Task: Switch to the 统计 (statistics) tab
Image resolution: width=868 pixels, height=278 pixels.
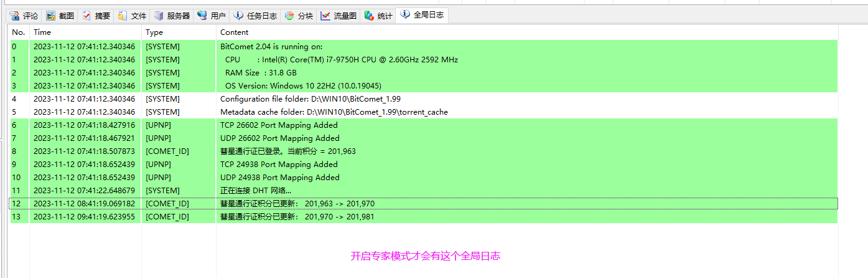Action: 378,16
